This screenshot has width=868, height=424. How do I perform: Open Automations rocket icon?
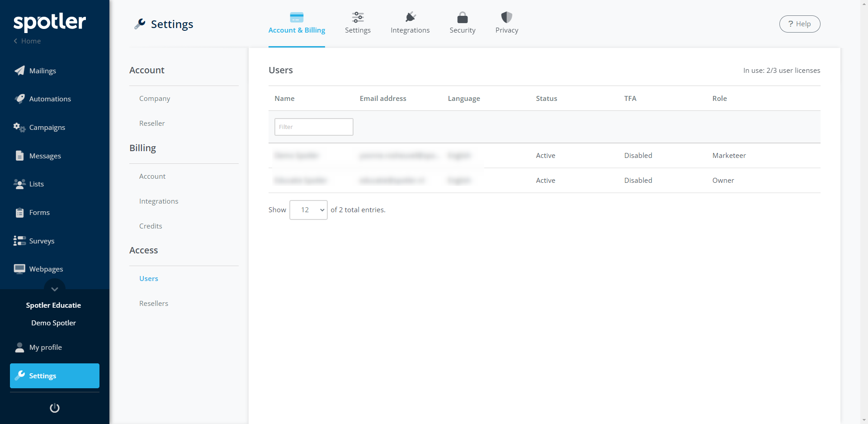19,99
